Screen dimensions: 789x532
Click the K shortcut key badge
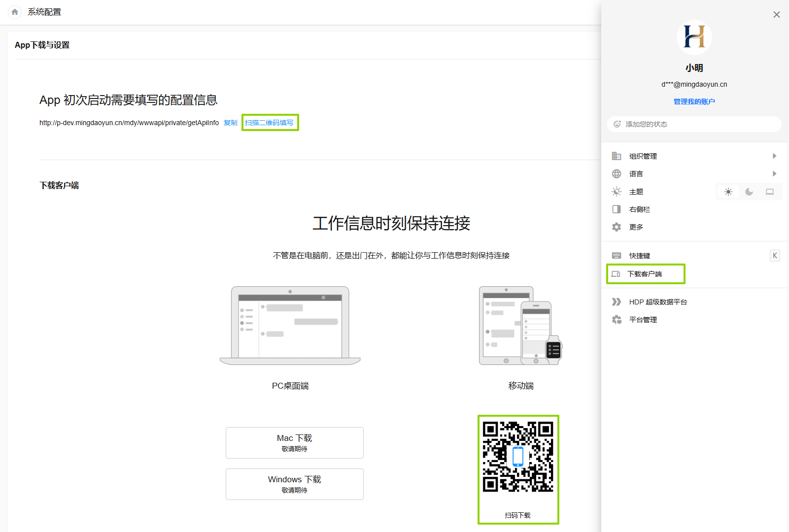pos(775,256)
